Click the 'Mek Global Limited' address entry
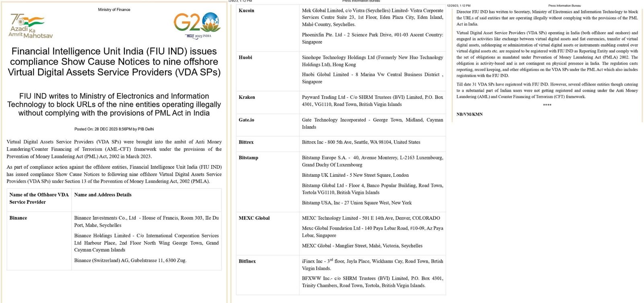This screenshot has height=303, width=644. pyautogui.click(x=373, y=17)
